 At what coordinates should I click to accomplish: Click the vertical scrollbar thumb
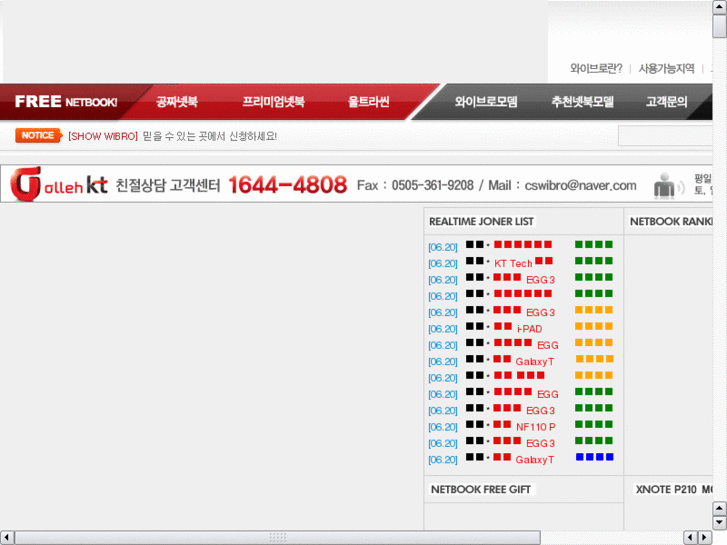719,26
